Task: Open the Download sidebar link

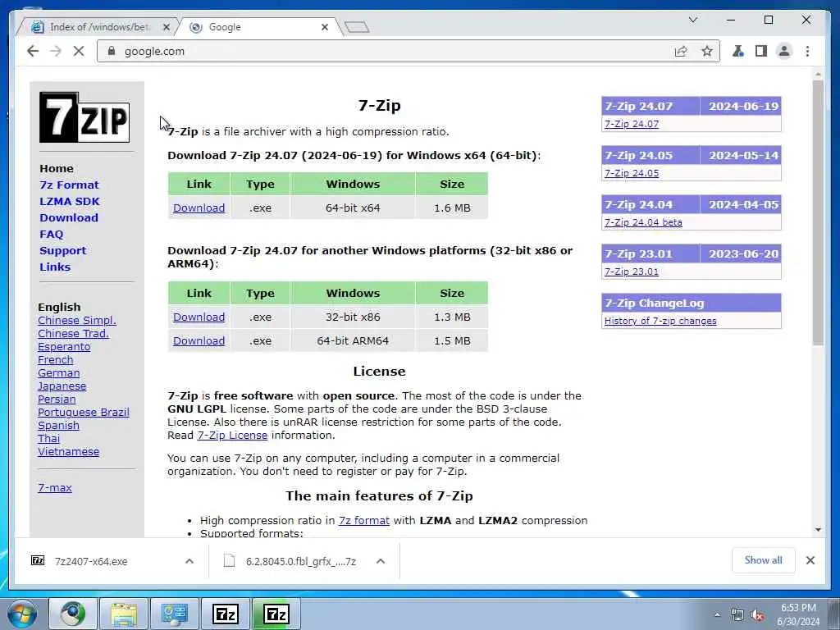Action: coord(69,217)
